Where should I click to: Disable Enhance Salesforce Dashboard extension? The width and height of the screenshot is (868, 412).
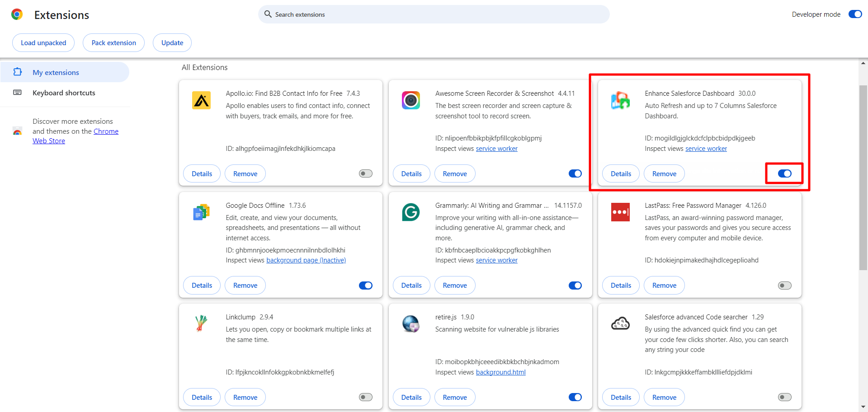785,173
